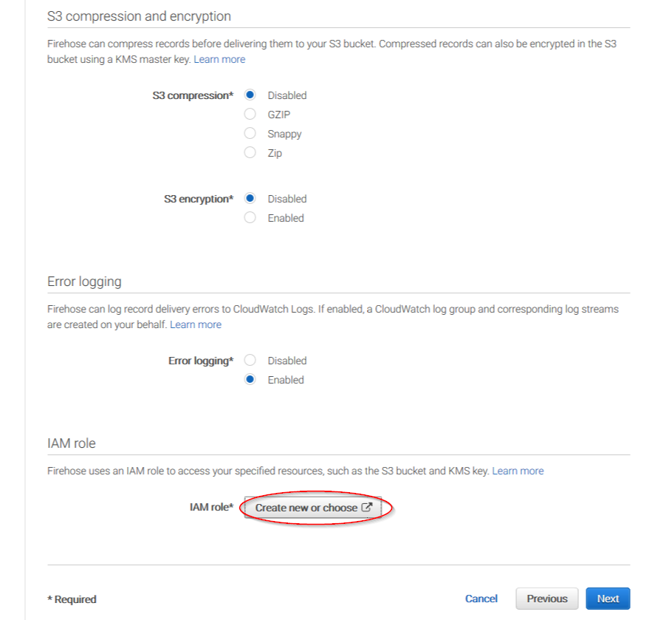Go back with the Previous button
Viewport: 672px width, 620px height.
click(x=547, y=599)
